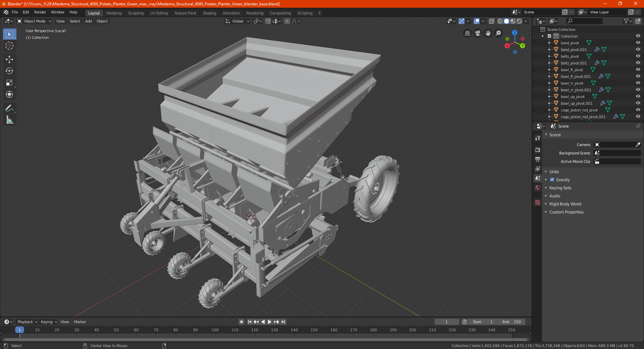Hide band_pivot object in outliner
The width and height of the screenshot is (644, 349).
638,43
